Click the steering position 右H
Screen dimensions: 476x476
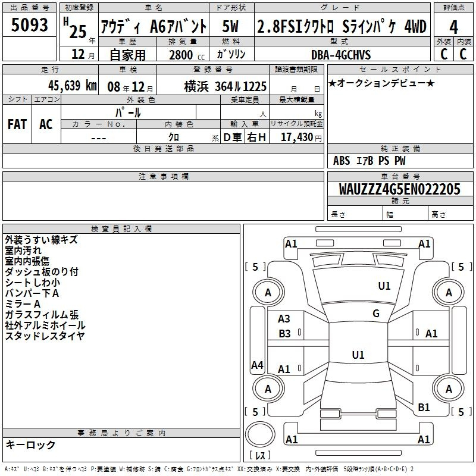coord(256,137)
